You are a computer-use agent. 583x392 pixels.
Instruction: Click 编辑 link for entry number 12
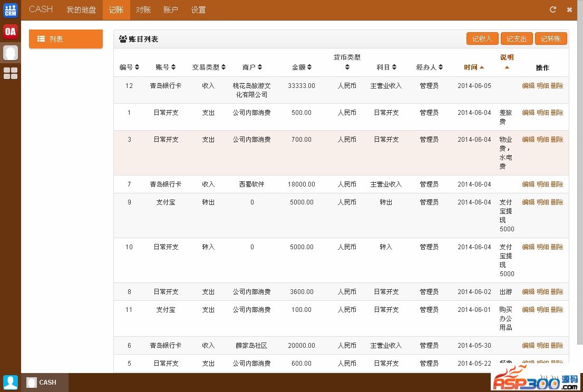click(x=528, y=85)
